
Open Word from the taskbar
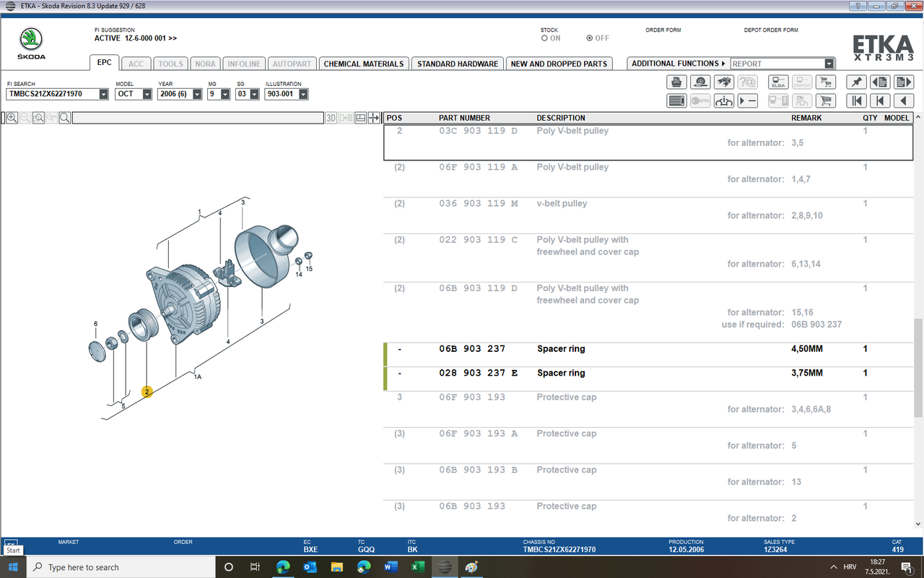tap(391, 567)
